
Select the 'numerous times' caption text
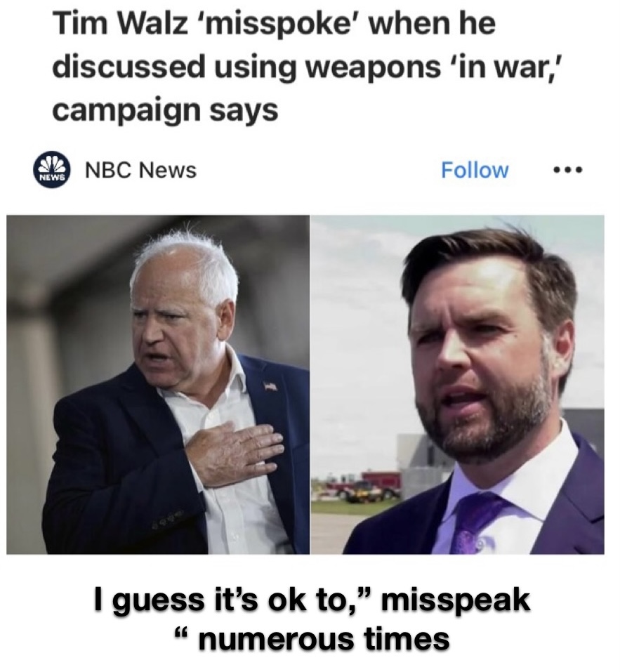pos(324,638)
